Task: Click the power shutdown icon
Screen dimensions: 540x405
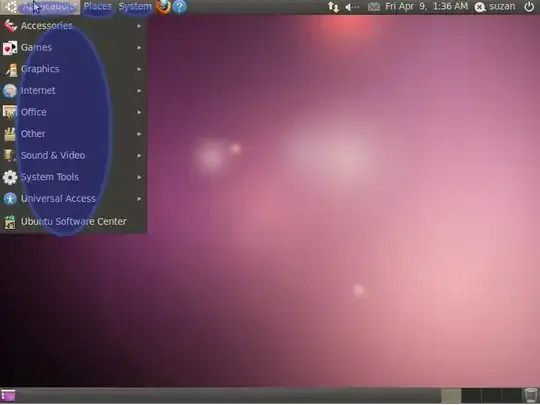Action: tap(529, 7)
